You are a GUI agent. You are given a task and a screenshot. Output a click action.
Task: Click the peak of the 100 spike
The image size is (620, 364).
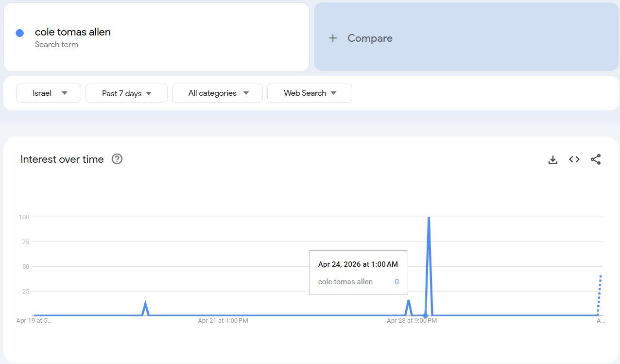pos(429,217)
